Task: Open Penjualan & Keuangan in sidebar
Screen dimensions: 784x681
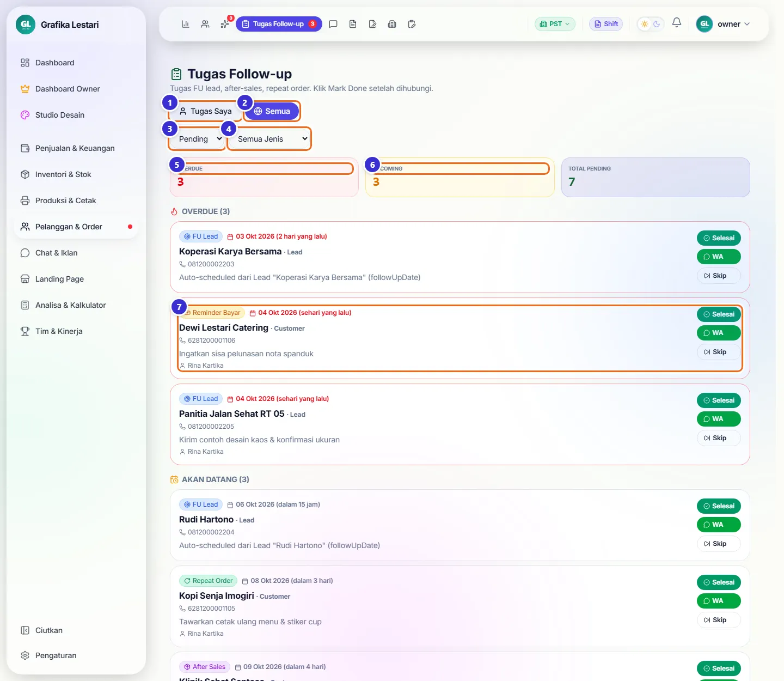Action: tap(76, 148)
